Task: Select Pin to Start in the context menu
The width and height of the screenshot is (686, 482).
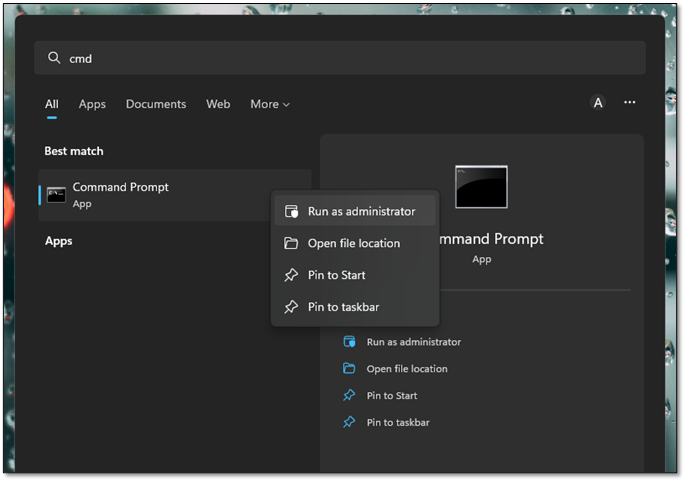Action: click(x=336, y=275)
